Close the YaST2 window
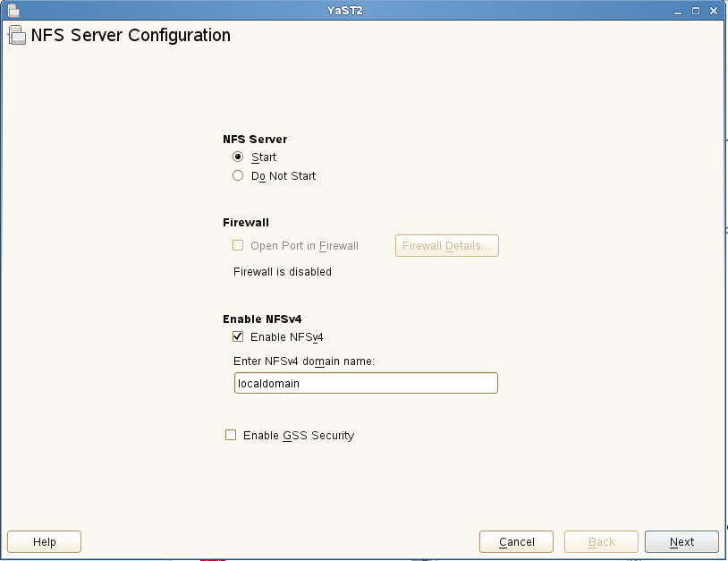728x561 pixels. (x=714, y=11)
